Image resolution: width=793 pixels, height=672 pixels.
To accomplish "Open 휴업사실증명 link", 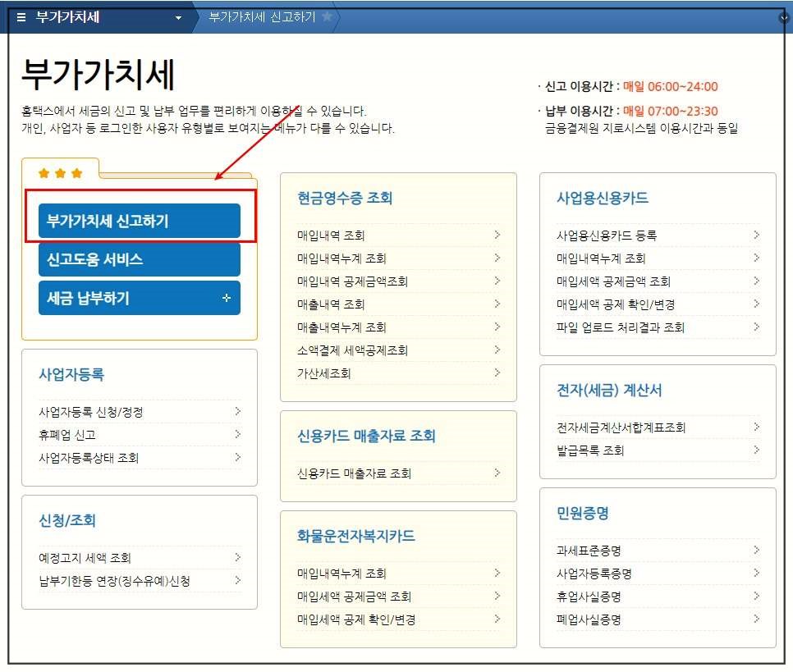I will 589,597.
